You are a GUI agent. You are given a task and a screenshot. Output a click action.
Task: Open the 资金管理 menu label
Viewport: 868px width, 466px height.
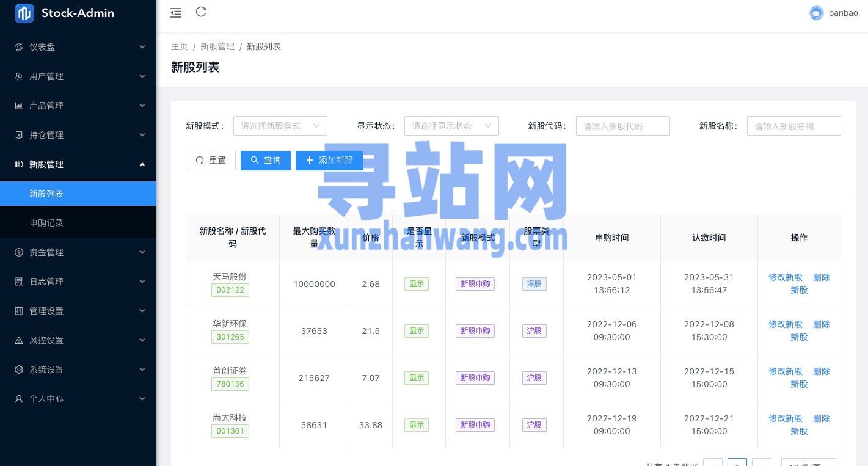click(46, 252)
